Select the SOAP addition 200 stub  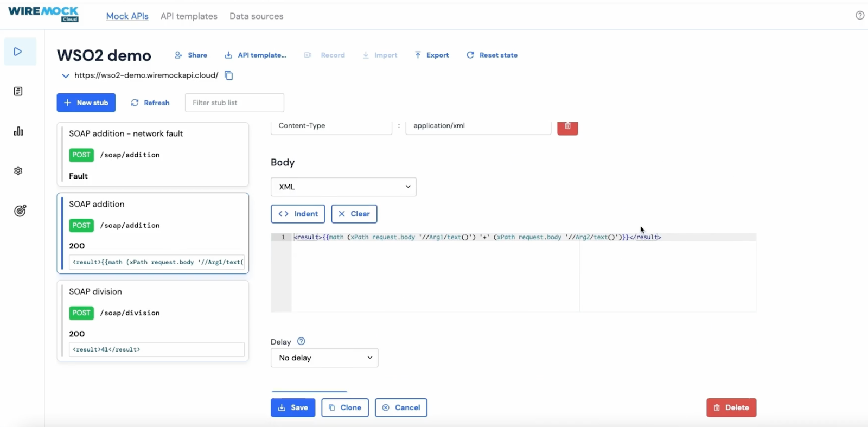coord(153,233)
